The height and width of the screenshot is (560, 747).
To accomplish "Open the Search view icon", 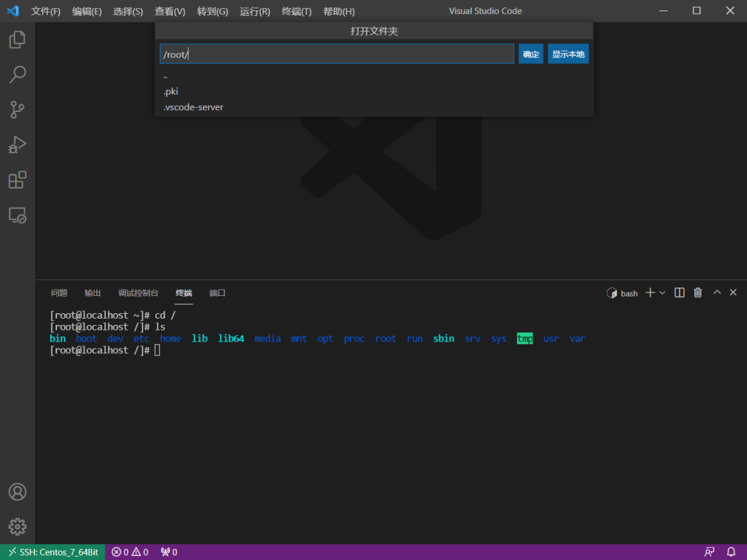I will 17,75.
